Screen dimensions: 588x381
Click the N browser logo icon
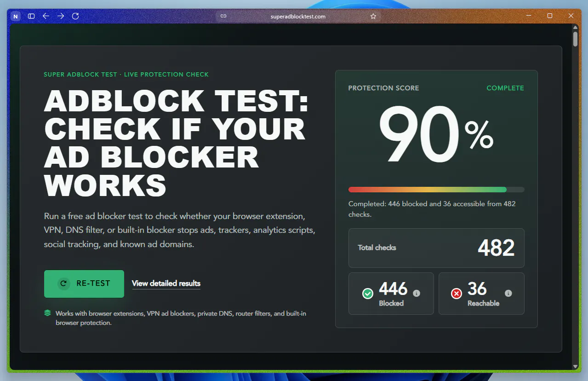(x=16, y=16)
